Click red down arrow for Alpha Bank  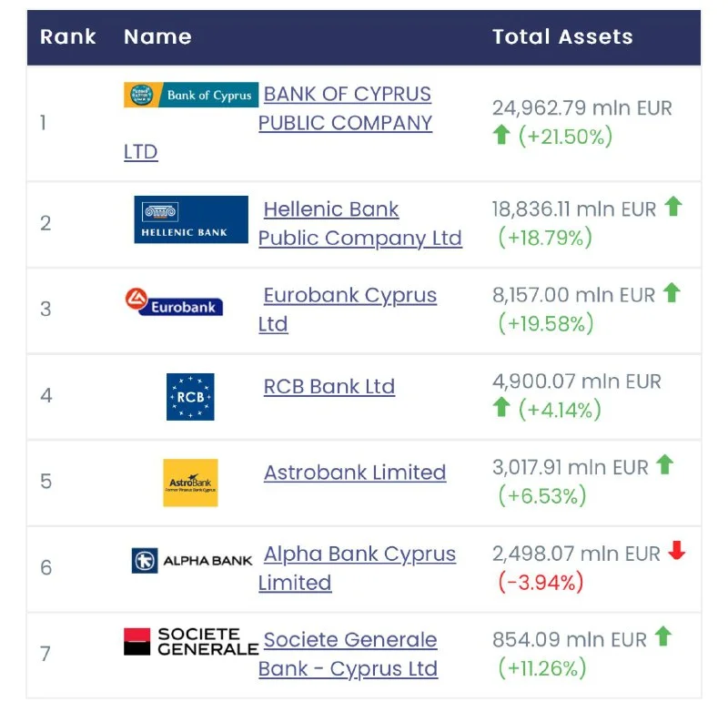click(x=676, y=551)
